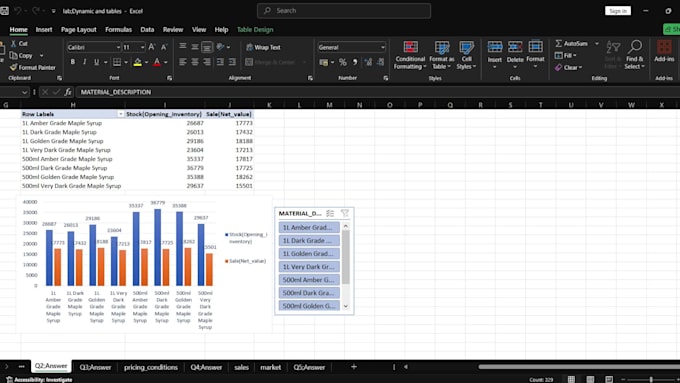Open the Data ribbon tab

coord(147,29)
